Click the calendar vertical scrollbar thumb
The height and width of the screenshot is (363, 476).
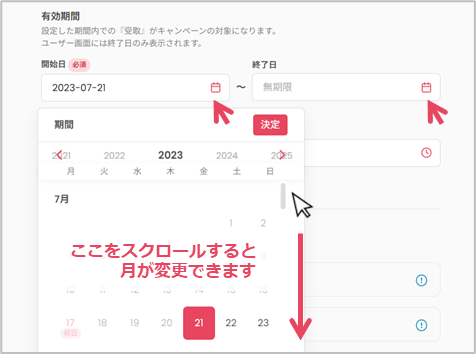pyautogui.click(x=283, y=196)
